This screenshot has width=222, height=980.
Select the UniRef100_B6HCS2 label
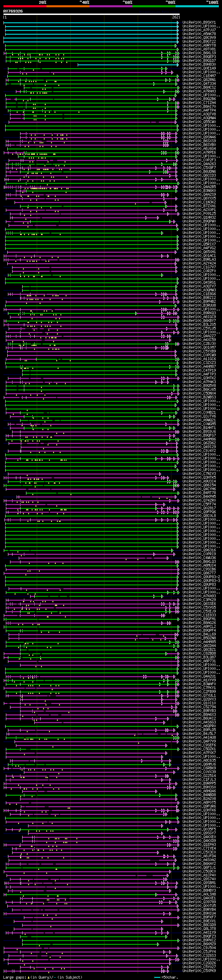tap(199, 88)
